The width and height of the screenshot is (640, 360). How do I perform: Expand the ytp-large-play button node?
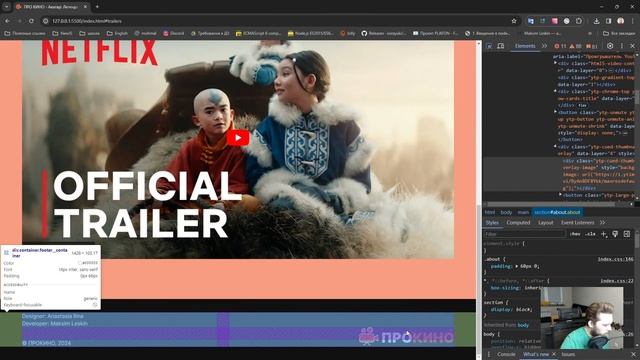[560, 195]
